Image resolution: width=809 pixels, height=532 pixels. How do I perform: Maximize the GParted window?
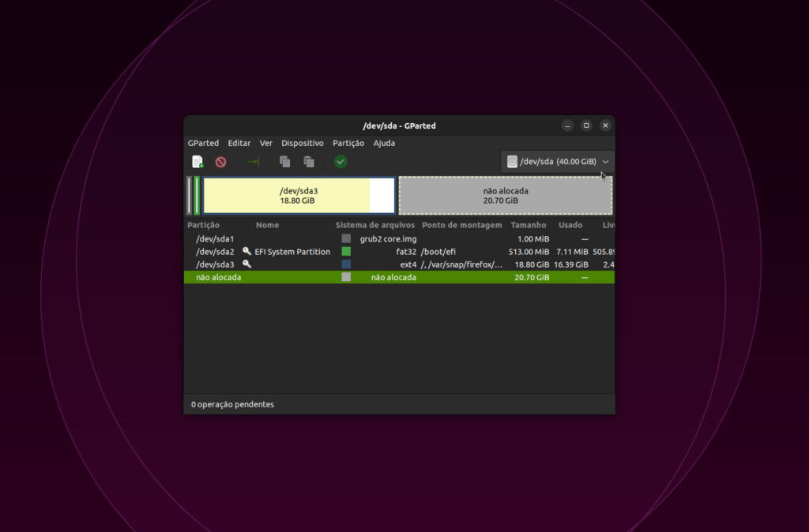pos(587,126)
